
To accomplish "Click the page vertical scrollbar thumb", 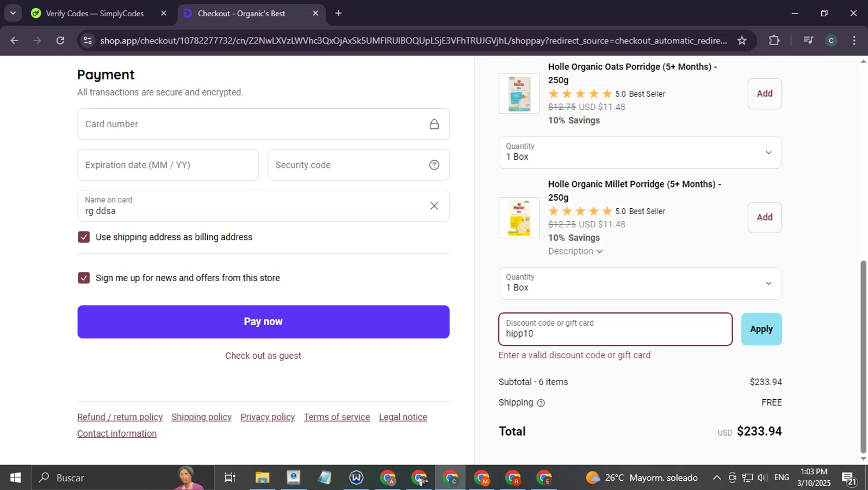I will [863, 356].
